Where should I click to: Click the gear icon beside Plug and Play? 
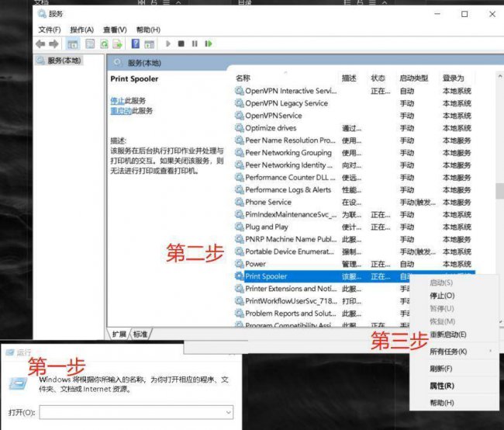[239, 227]
